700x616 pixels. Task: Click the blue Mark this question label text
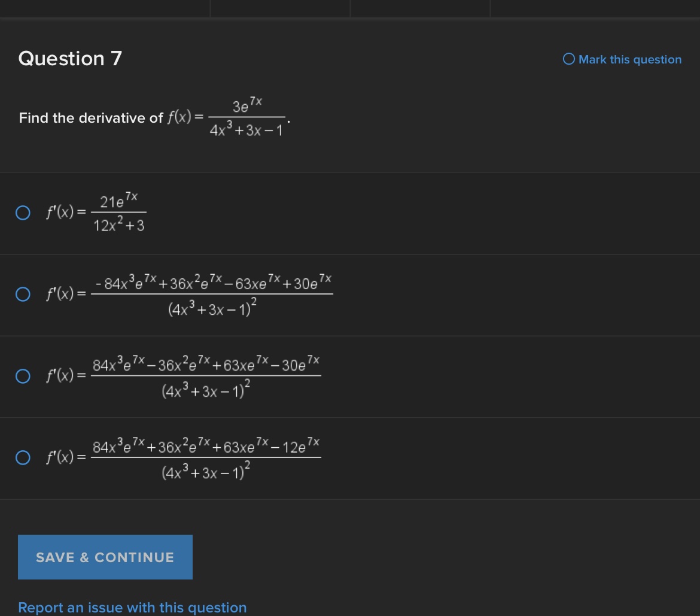629,59
